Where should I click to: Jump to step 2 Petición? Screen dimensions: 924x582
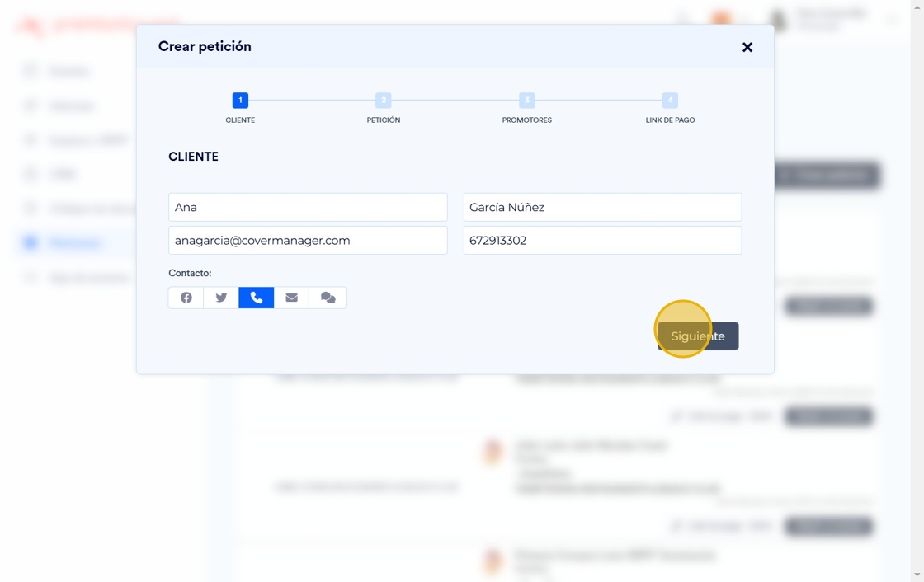coord(383,101)
